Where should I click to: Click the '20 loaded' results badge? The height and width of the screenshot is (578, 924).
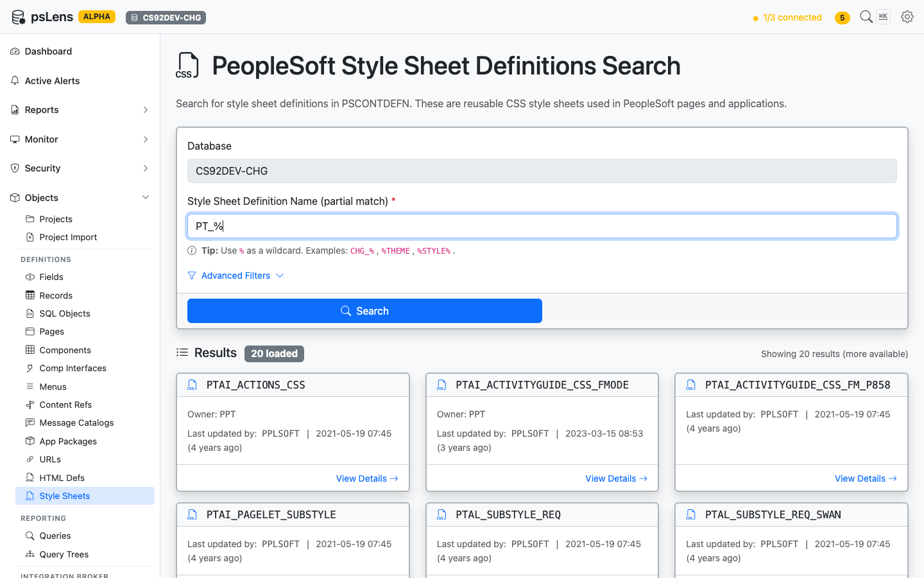click(x=274, y=354)
